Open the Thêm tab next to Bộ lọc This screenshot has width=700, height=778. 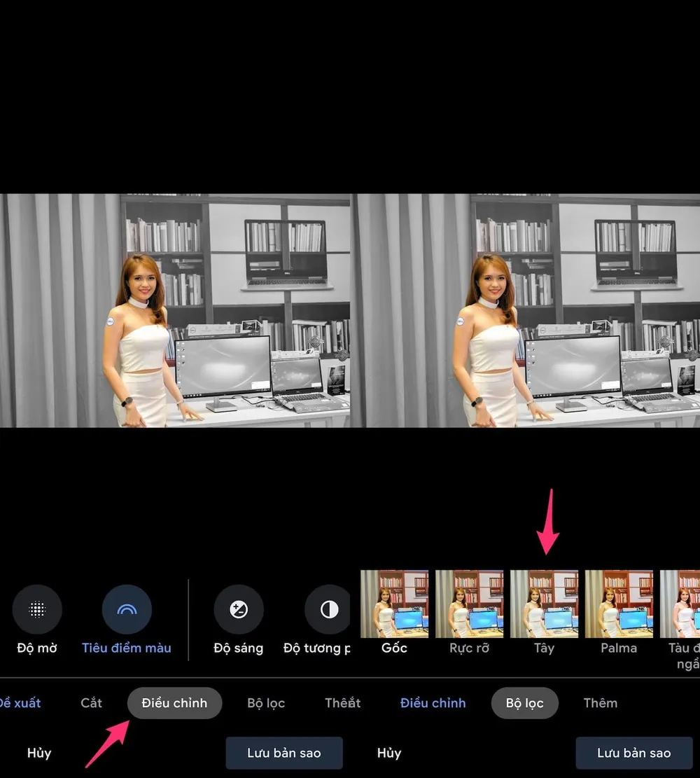coord(601,703)
